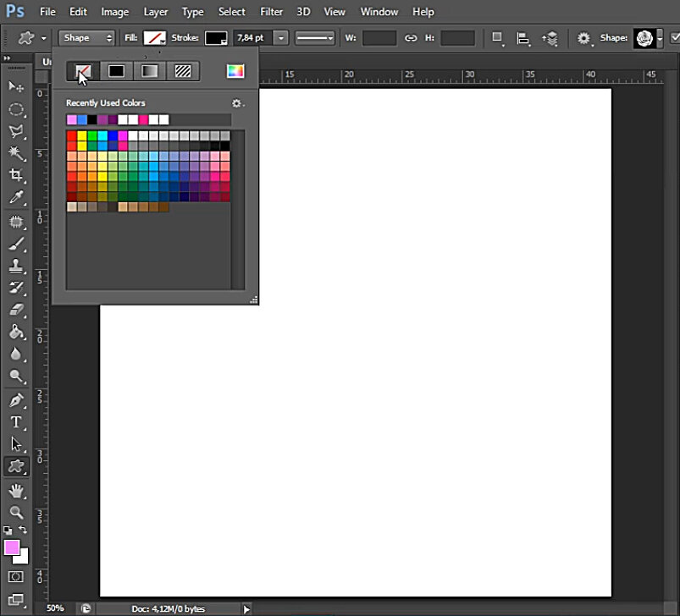
Task: Open the Filter menu
Action: point(271,12)
